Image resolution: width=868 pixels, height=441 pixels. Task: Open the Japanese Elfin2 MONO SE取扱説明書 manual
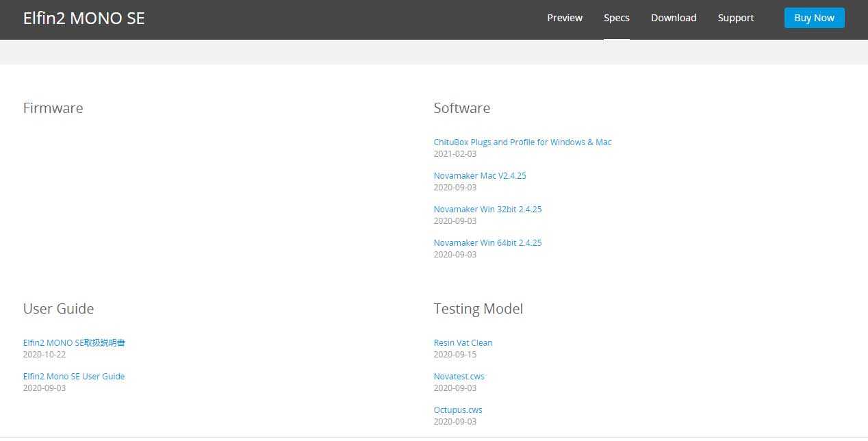point(74,343)
